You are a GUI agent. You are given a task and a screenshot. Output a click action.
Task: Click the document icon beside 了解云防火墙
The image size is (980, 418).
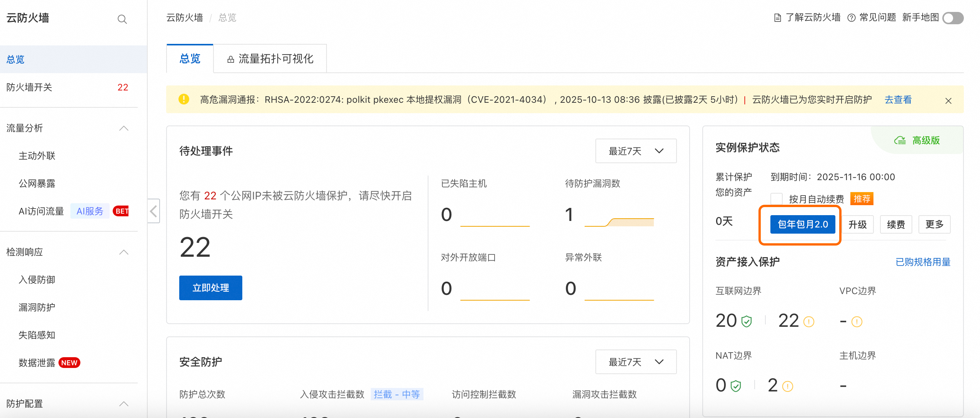[x=777, y=18]
